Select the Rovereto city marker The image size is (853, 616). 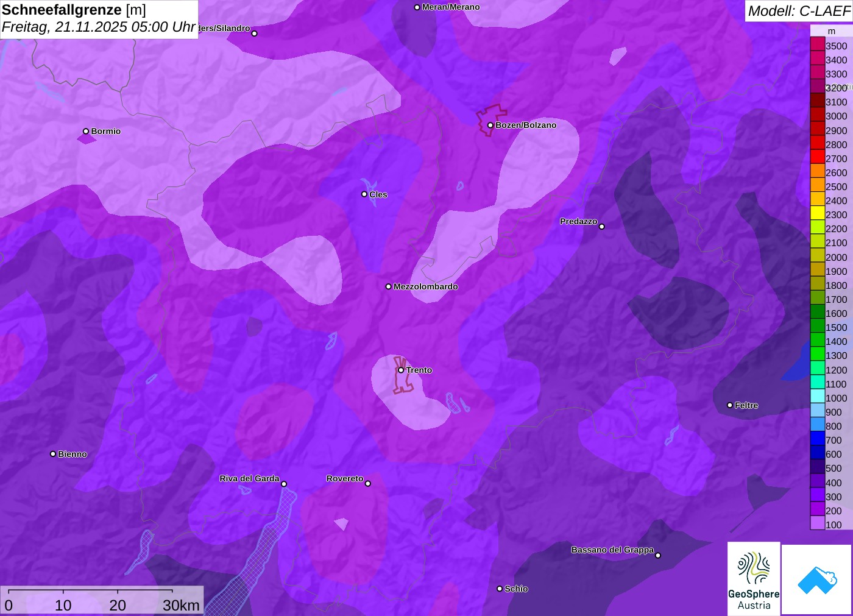click(x=368, y=484)
